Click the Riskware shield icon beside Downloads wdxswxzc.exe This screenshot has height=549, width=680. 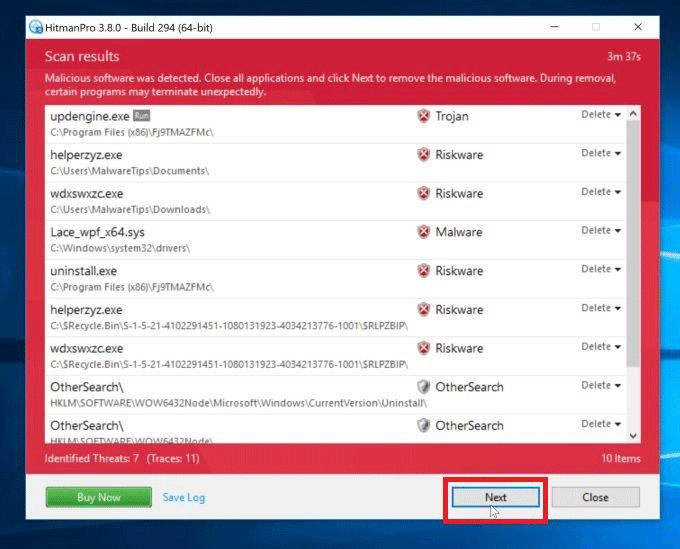(423, 193)
